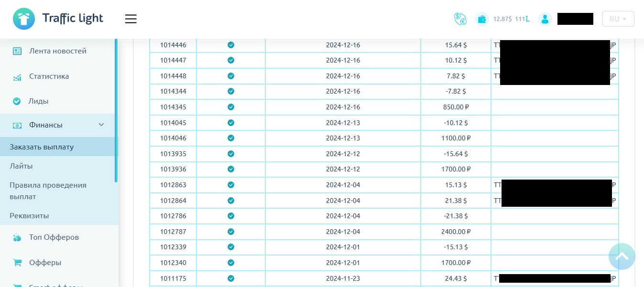Click status check icon for row 1012786

pos(231,216)
